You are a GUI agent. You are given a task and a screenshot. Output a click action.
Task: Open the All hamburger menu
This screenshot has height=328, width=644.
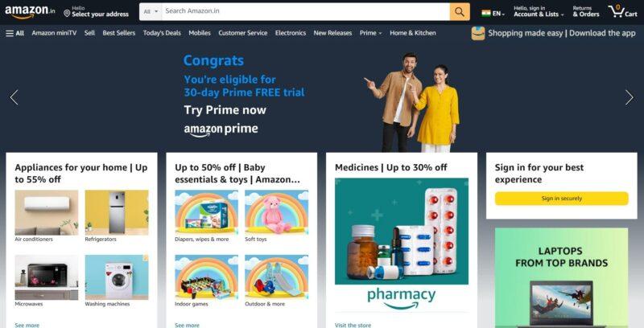(15, 33)
